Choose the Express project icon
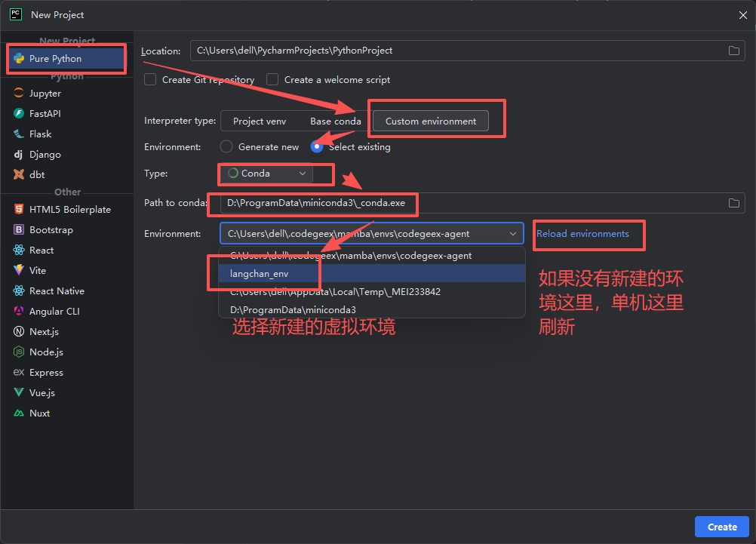This screenshot has height=544, width=756. [x=19, y=372]
